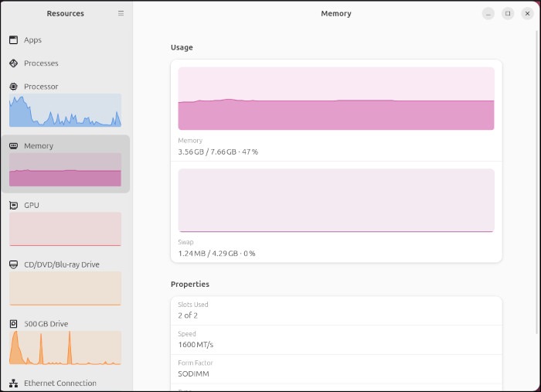Click the 500 GB Drive icon
541x392 pixels.
[x=14, y=324]
